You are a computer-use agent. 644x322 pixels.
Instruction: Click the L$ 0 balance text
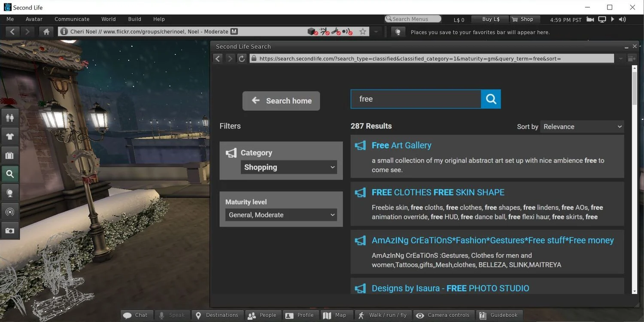[x=459, y=20]
